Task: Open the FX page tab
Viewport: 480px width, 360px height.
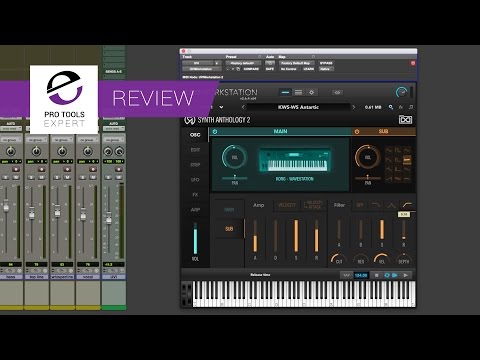Action: (195, 195)
